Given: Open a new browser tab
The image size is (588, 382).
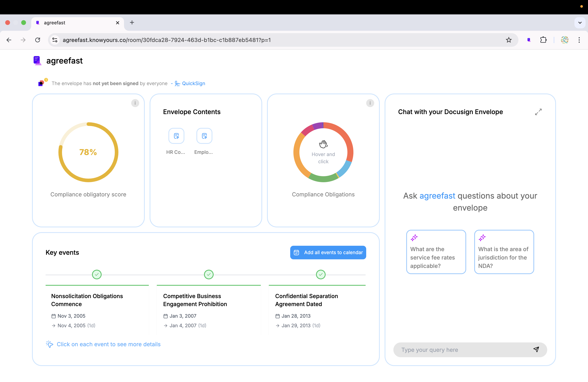Looking at the screenshot, I should [132, 23].
